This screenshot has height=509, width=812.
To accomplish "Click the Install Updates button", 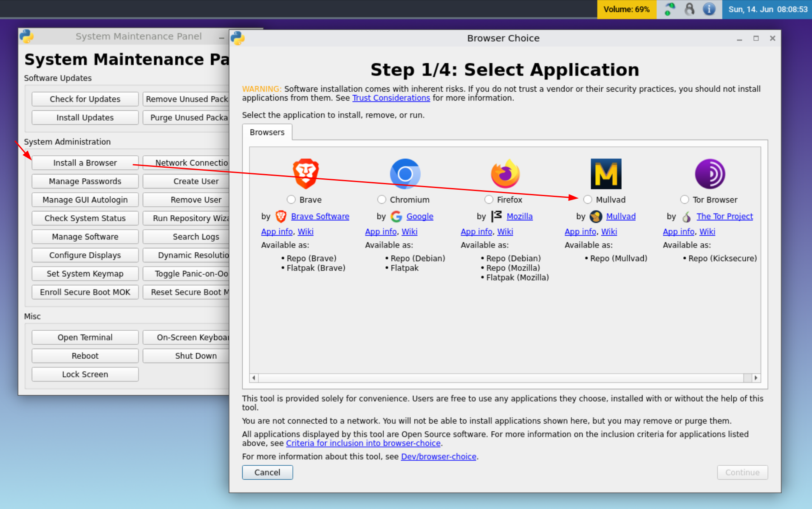I will point(85,118).
